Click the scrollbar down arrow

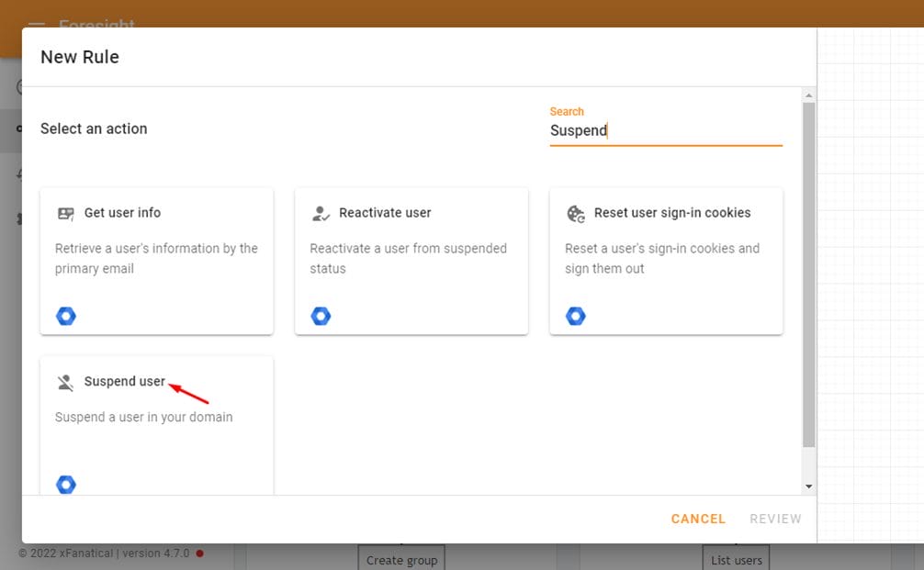809,486
